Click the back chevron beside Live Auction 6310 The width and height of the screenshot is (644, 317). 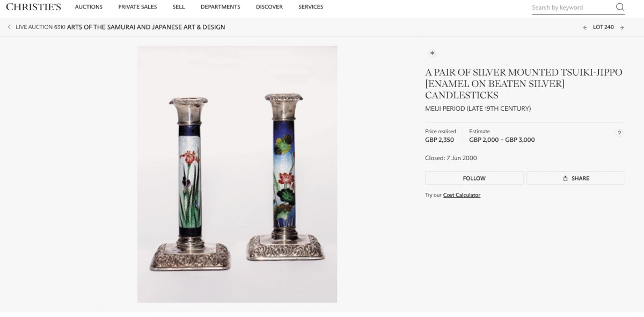[9, 27]
